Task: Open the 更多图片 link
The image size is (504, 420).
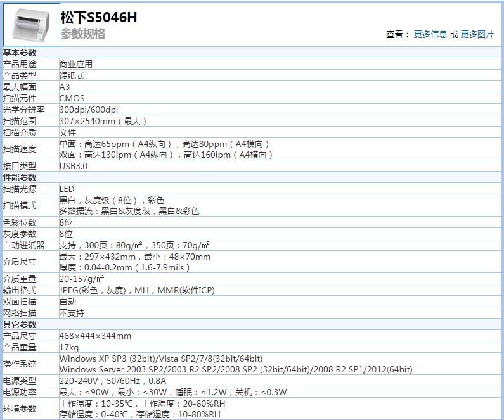Action: (x=477, y=34)
